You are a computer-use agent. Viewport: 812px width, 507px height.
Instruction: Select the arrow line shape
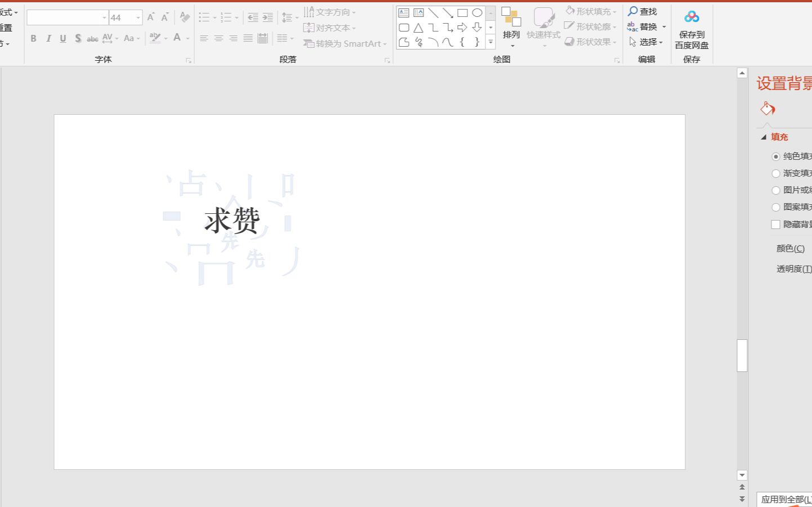coord(448,12)
